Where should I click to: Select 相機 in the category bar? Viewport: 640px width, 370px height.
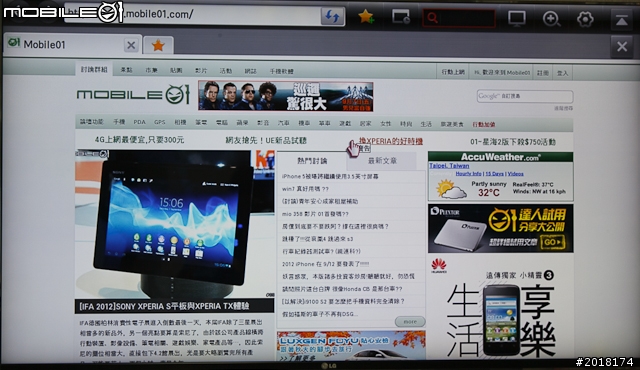pos(180,122)
